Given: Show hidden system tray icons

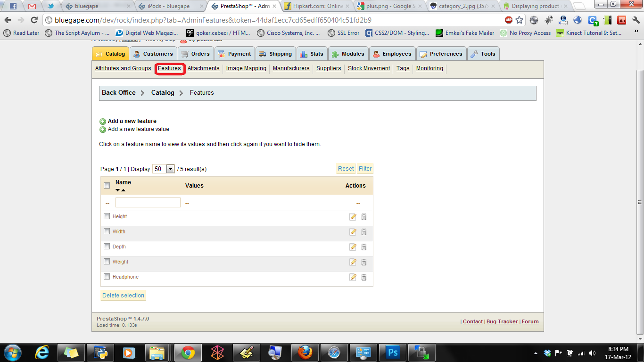Looking at the screenshot, I should tap(536, 353).
